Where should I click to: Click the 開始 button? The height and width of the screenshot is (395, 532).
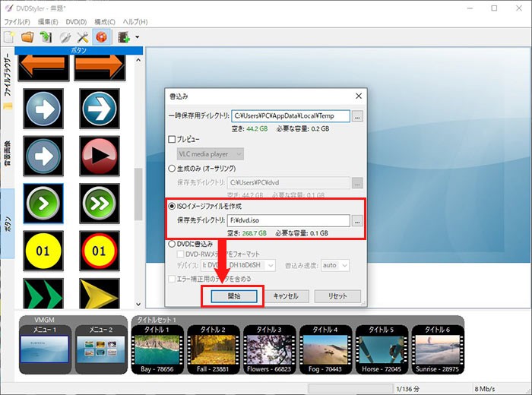(234, 296)
